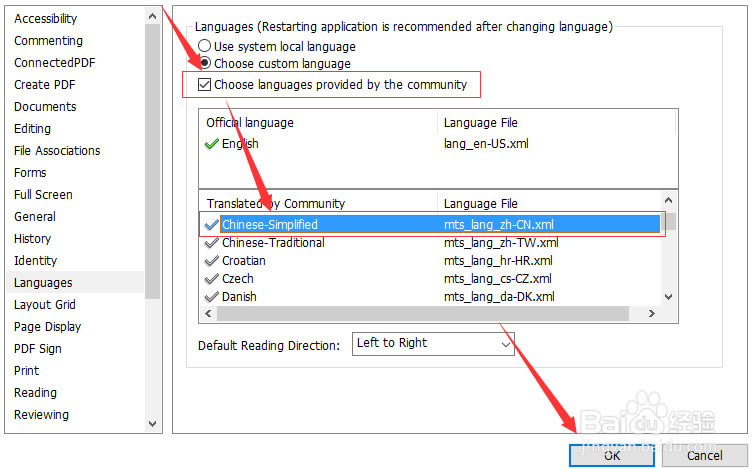Select Czech community language
The width and height of the screenshot is (755, 469).
click(430, 279)
